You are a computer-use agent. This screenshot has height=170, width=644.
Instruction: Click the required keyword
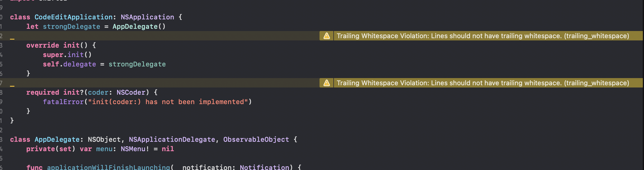click(43, 92)
